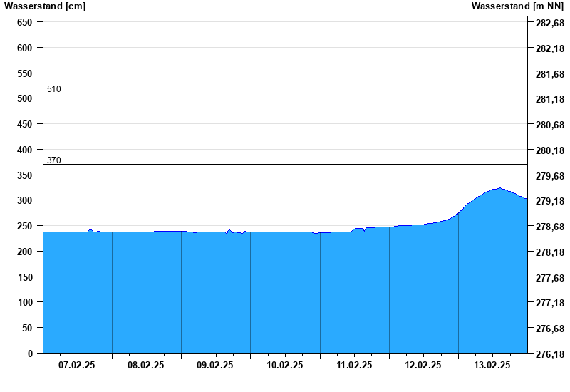Image resolution: width=570 pixels, height=392 pixels.
Task: Click the 200 label on the left axis
Action: tap(25, 252)
